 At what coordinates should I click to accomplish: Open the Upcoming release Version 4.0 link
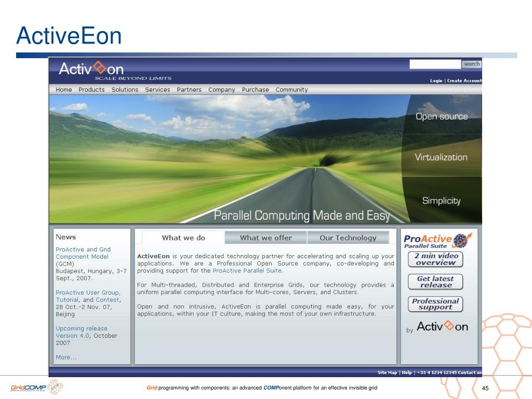82,332
